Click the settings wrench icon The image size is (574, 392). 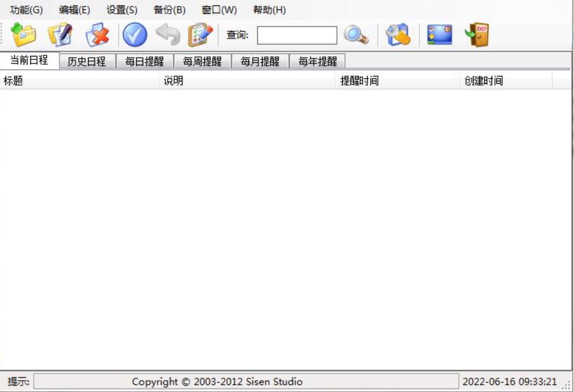coord(398,35)
